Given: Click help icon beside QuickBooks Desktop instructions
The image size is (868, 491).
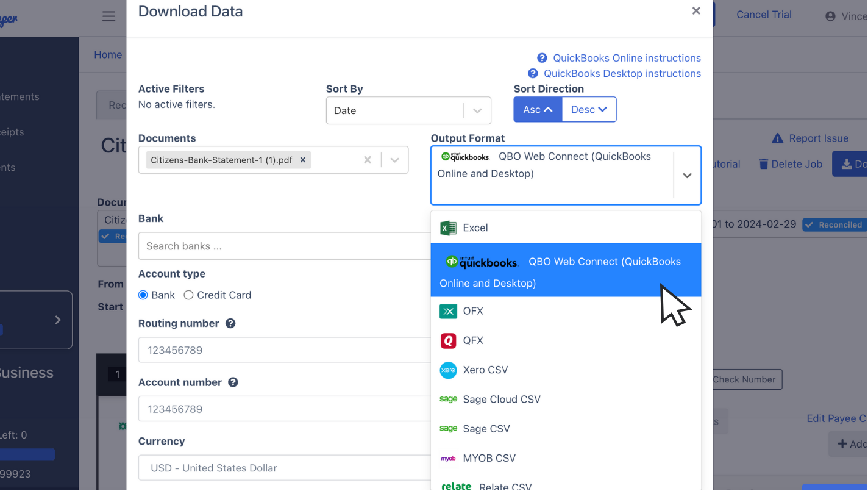Looking at the screenshot, I should tap(533, 73).
